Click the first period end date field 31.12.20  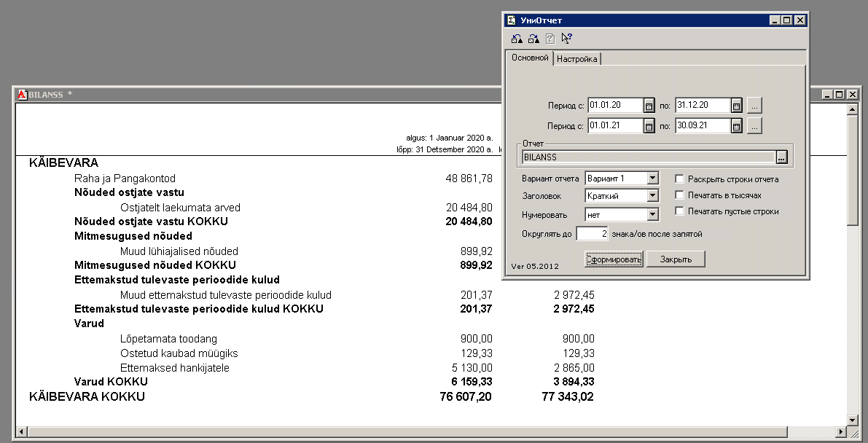pos(703,105)
